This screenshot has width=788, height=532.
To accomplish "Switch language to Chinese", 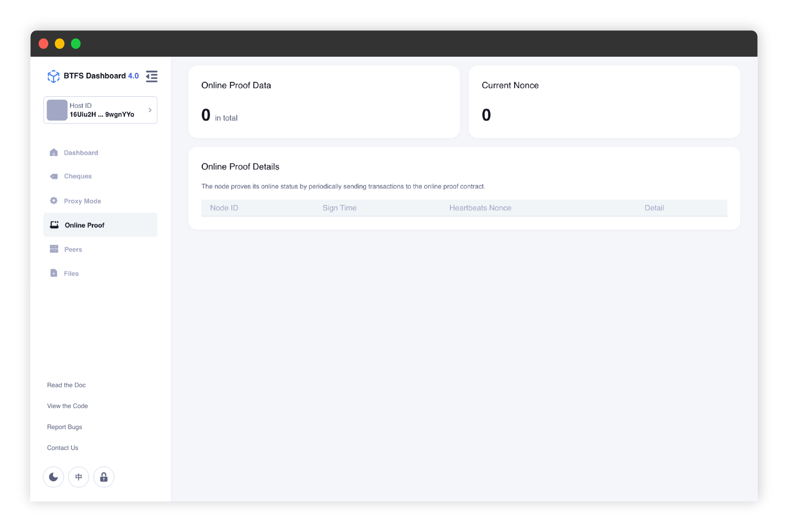I will (78, 477).
